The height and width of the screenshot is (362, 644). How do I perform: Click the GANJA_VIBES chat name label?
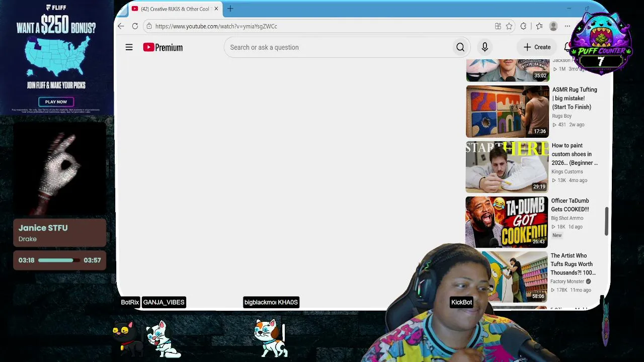tap(164, 302)
